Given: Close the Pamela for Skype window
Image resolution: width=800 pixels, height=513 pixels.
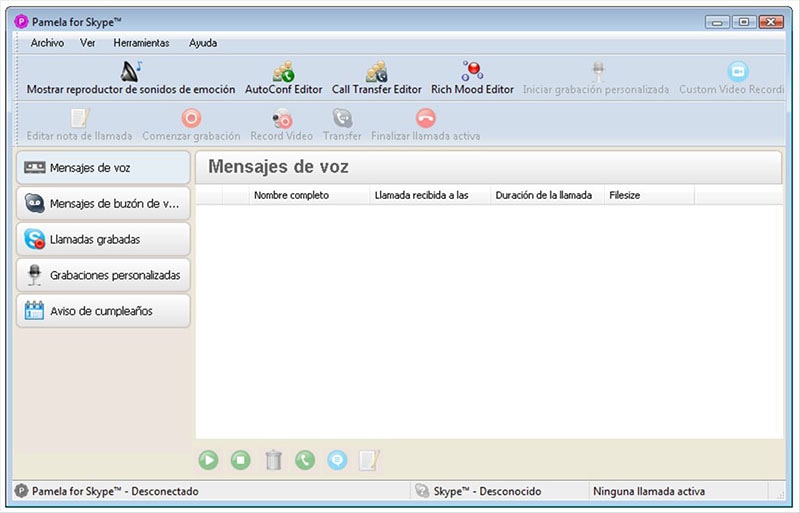Looking at the screenshot, I should pos(771,22).
